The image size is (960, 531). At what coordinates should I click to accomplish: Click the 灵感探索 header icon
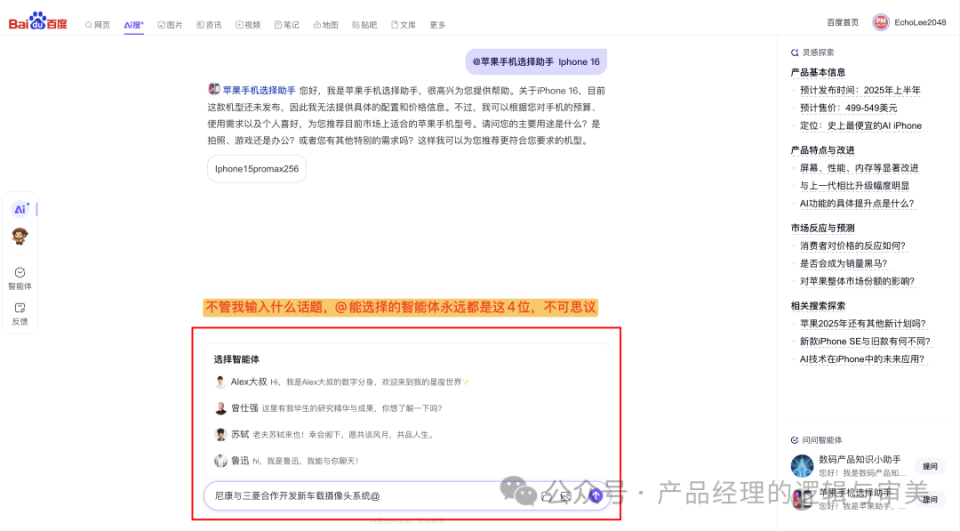click(794, 53)
